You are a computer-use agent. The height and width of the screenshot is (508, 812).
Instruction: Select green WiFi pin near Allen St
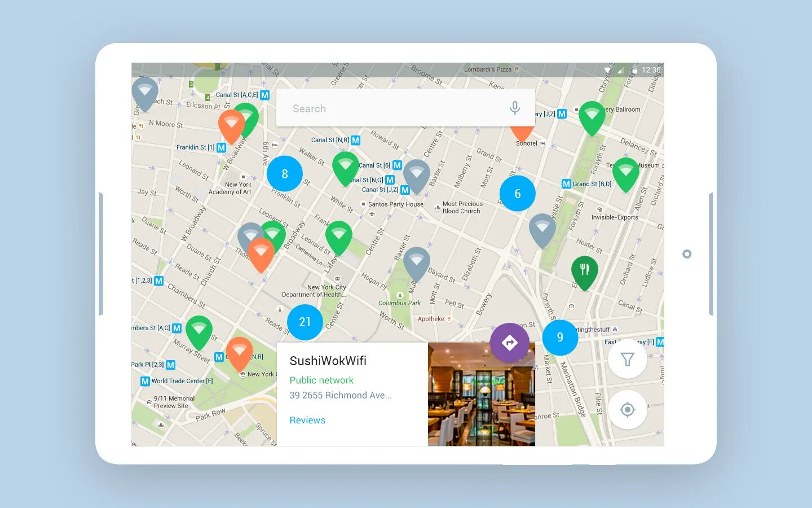pos(626,174)
